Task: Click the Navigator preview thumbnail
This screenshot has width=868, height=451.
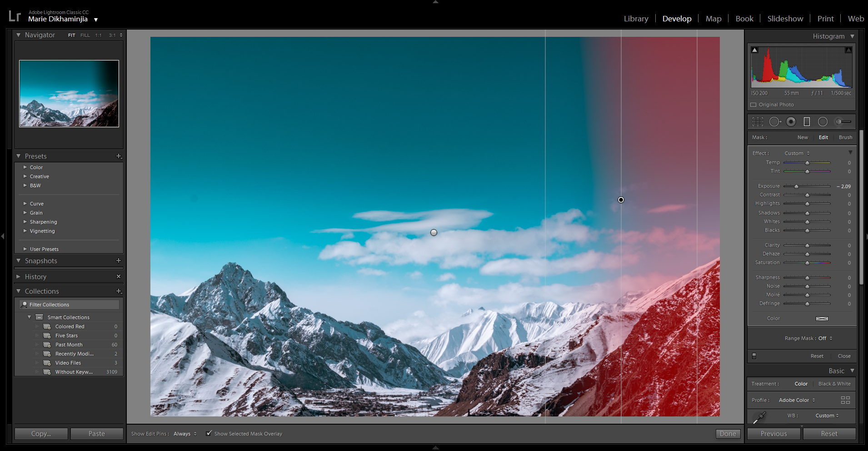Action: pyautogui.click(x=69, y=94)
